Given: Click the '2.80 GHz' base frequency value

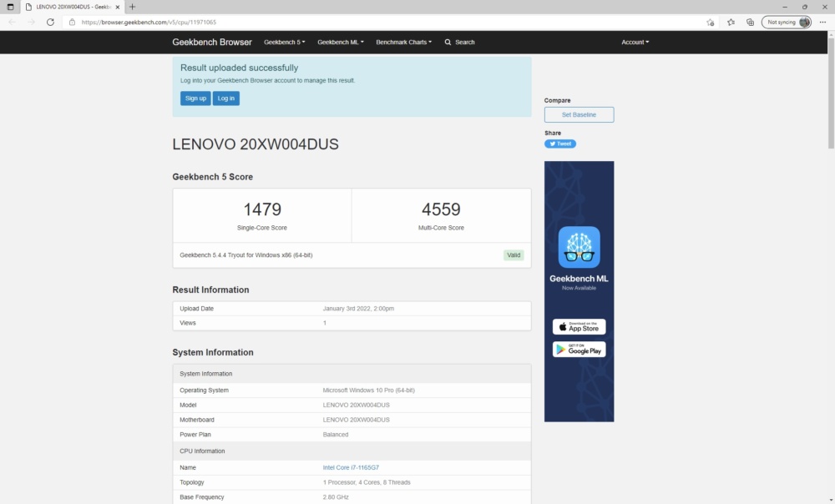Looking at the screenshot, I should [x=336, y=497].
